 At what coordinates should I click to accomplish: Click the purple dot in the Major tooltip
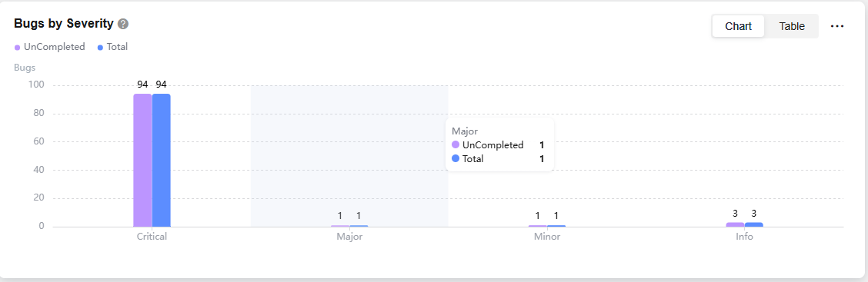456,145
